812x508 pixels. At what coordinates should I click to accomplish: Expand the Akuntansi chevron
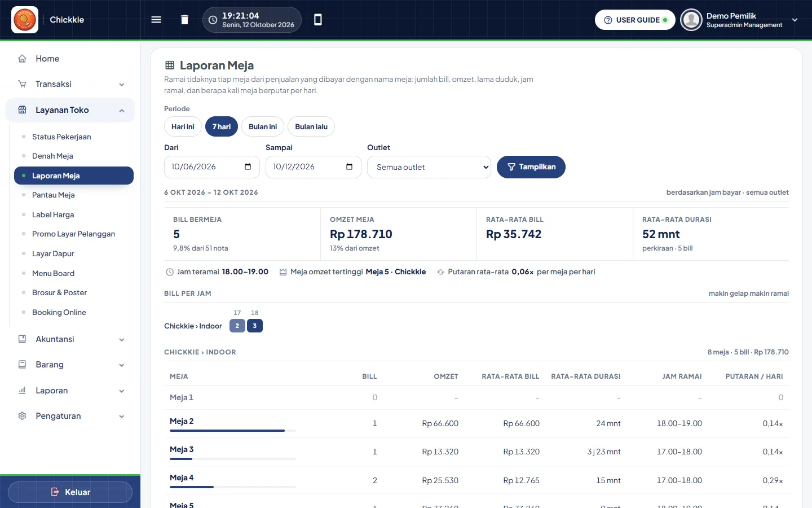pyautogui.click(x=122, y=340)
